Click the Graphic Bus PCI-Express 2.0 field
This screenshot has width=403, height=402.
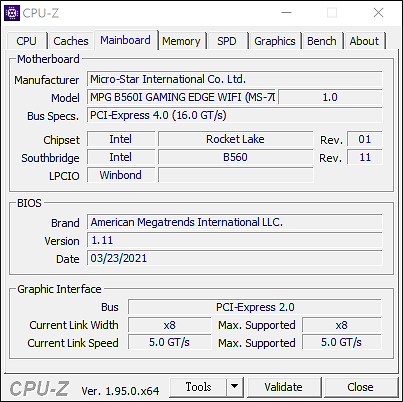point(255,307)
